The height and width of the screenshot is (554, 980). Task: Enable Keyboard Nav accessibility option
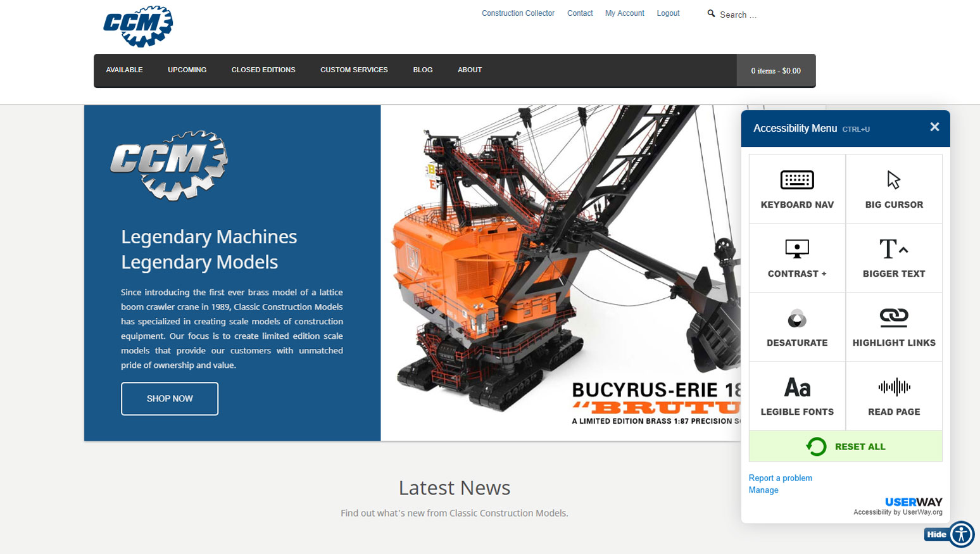tap(797, 189)
